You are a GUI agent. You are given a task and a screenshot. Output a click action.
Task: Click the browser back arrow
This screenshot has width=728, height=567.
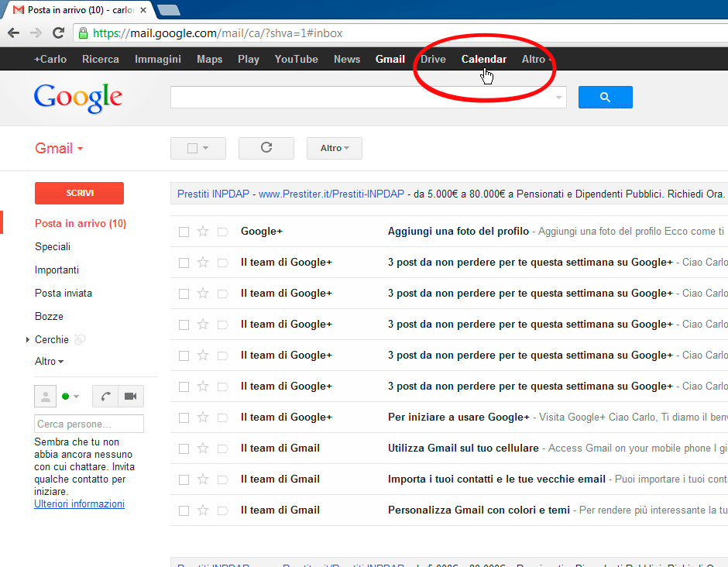click(13, 33)
